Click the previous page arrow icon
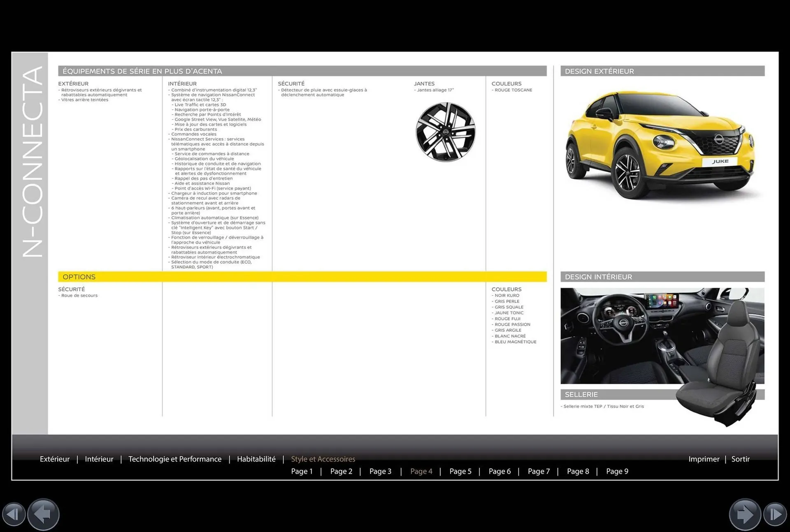This screenshot has height=532, width=790. click(x=43, y=514)
